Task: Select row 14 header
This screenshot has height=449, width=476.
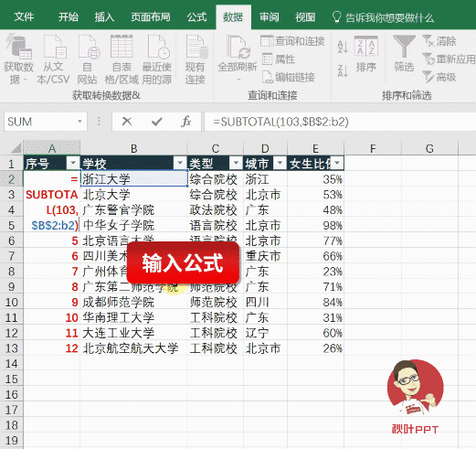Action: pos(12,364)
